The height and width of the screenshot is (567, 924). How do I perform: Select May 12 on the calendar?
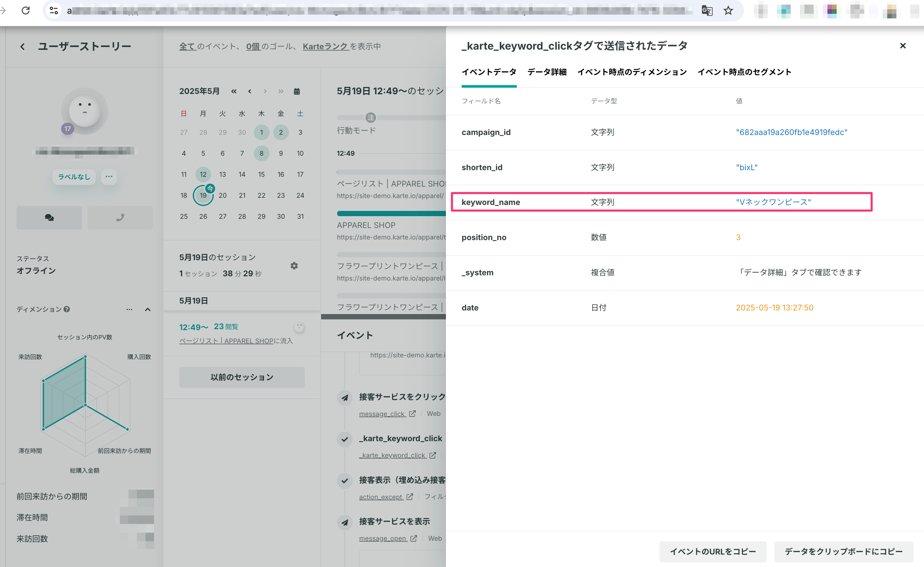click(203, 174)
